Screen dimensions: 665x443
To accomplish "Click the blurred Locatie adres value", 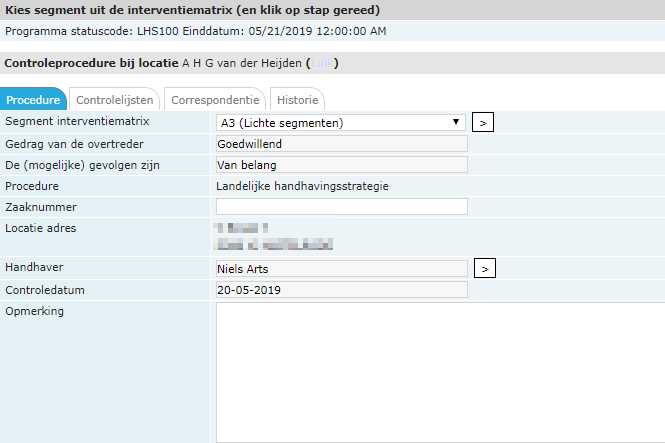I will pos(273,236).
